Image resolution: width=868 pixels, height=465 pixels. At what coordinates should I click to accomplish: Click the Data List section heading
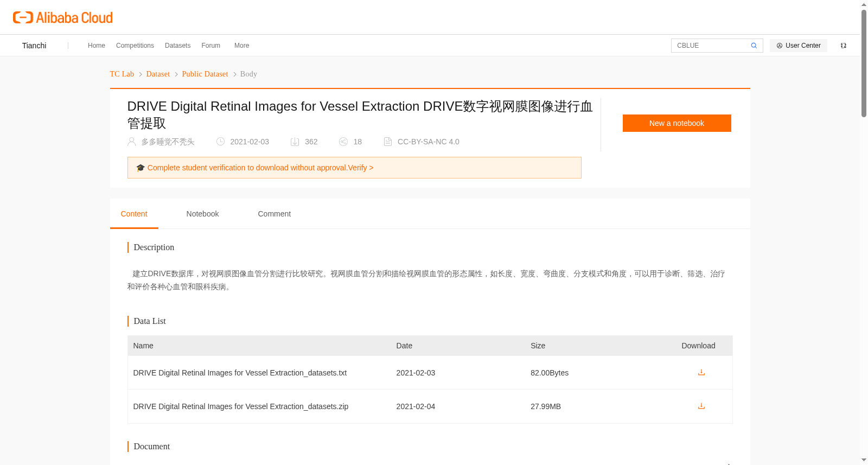tap(150, 321)
